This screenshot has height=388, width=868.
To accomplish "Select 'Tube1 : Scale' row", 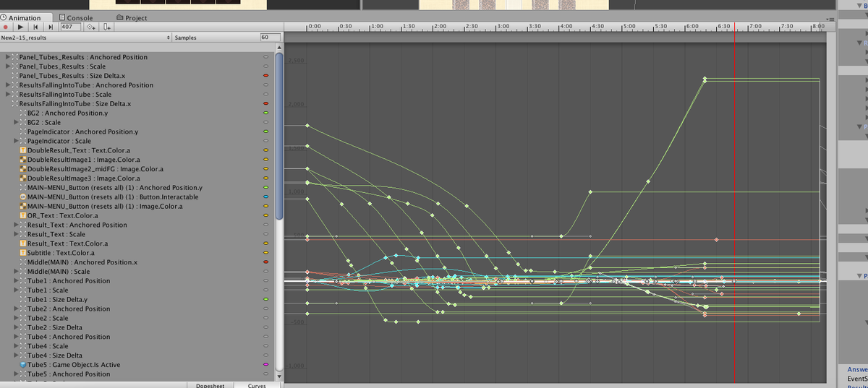I will click(137, 290).
